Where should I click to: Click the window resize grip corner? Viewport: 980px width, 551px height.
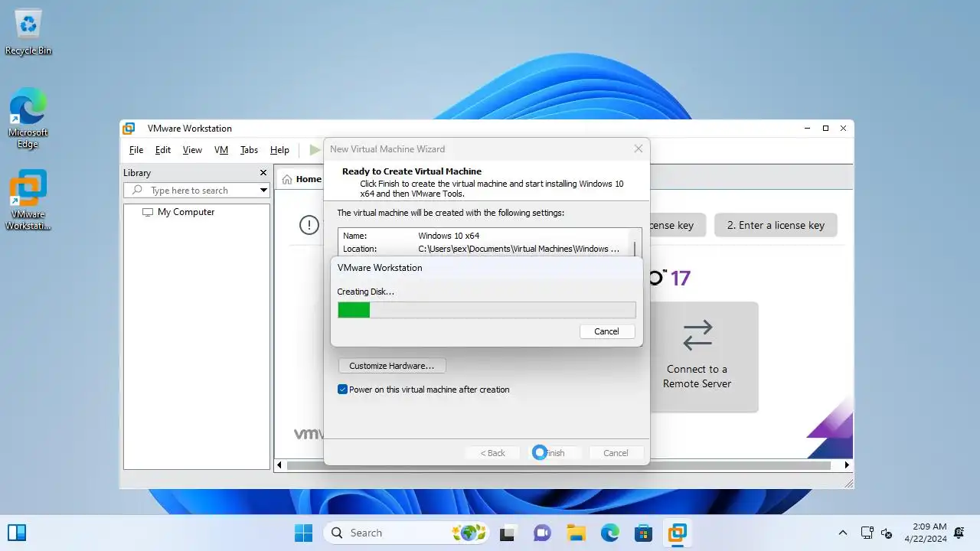pyautogui.click(x=848, y=483)
